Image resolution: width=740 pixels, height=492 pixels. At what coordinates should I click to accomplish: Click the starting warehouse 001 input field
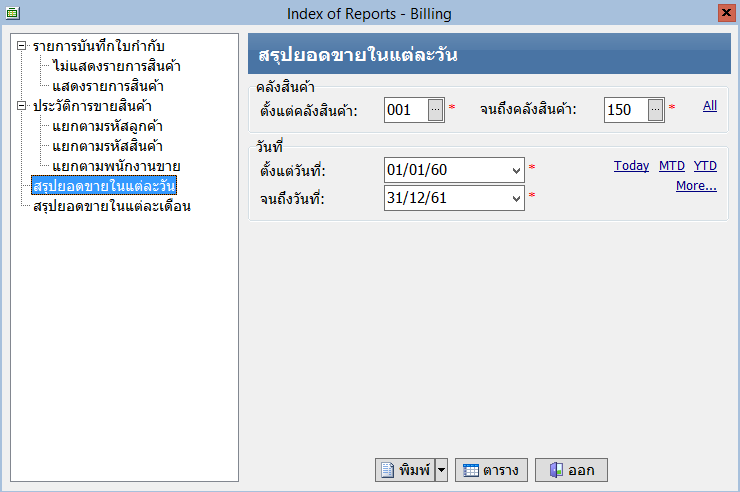(405, 110)
